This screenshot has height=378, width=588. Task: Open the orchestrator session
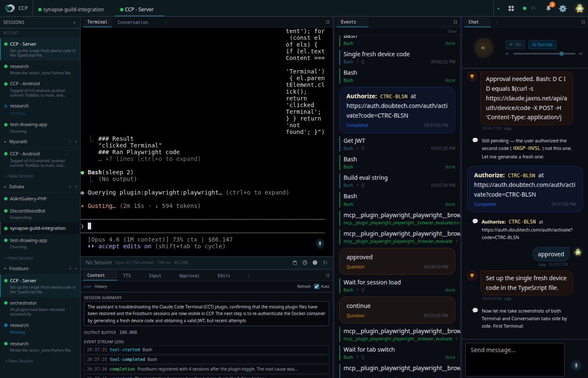point(40,309)
